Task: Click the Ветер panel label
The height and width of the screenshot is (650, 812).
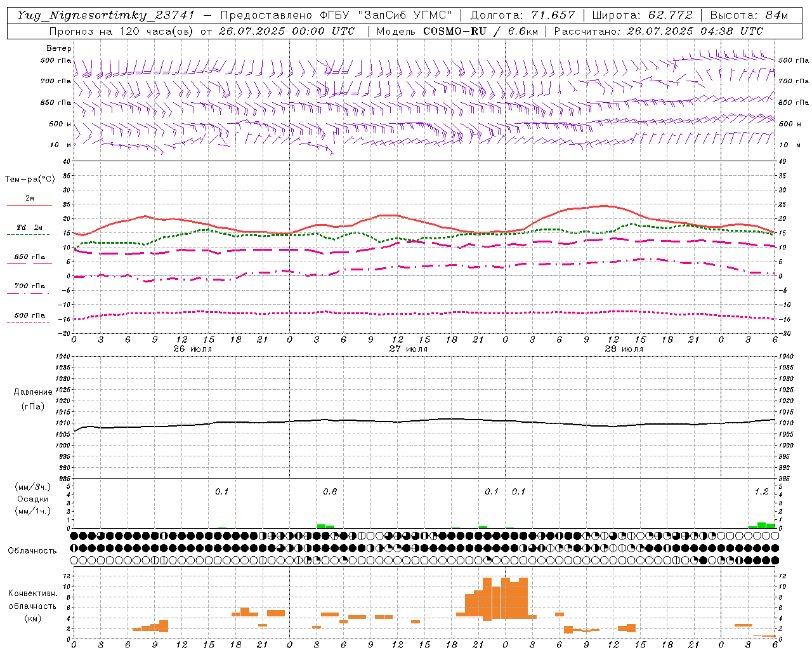Action: tap(59, 48)
